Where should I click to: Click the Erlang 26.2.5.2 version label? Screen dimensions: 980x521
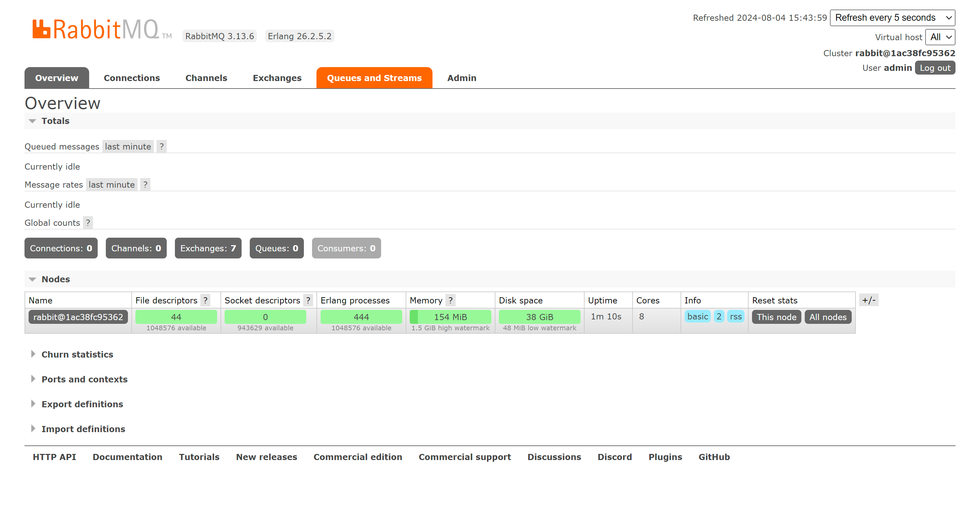[299, 36]
